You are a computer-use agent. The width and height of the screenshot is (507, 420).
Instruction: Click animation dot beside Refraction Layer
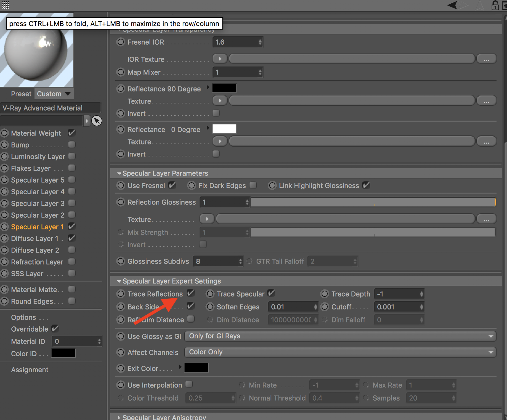(4, 262)
